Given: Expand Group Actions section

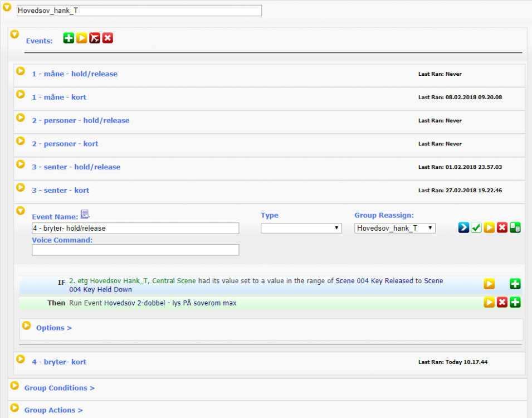Looking at the screenshot, I should 53,410.
